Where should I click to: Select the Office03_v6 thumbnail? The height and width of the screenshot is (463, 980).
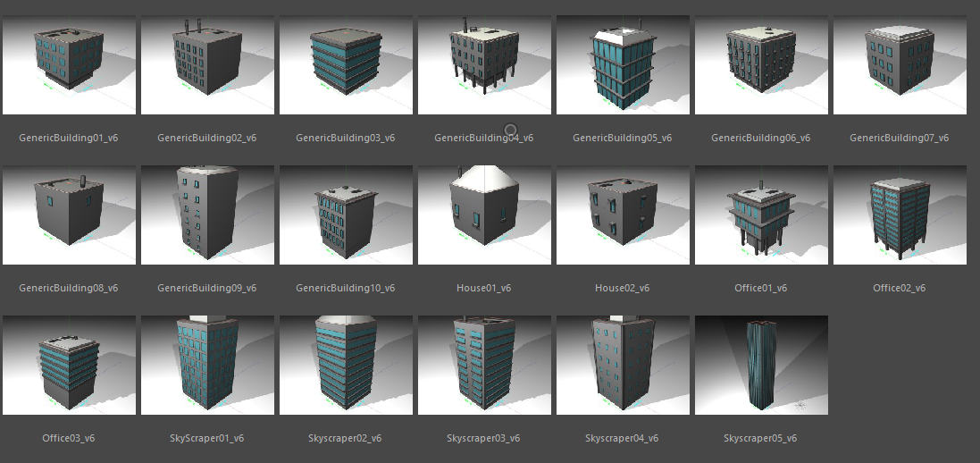69,365
